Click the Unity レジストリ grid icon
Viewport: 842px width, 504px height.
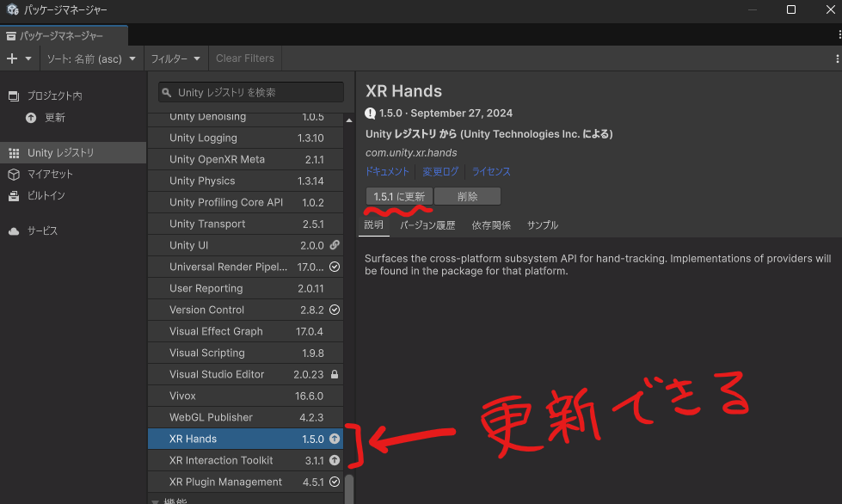(x=14, y=153)
